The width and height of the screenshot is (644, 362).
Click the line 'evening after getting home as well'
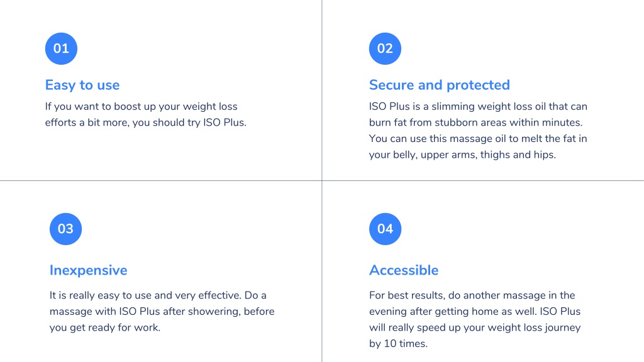(452, 312)
